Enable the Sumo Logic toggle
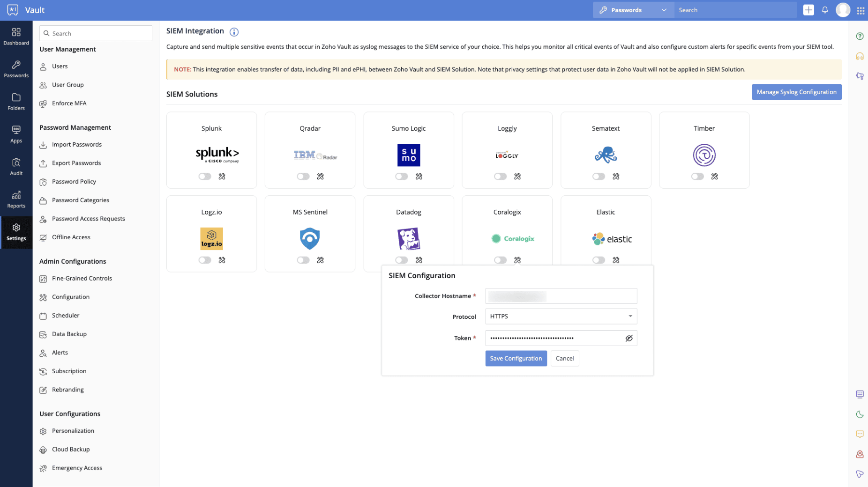 click(x=402, y=177)
